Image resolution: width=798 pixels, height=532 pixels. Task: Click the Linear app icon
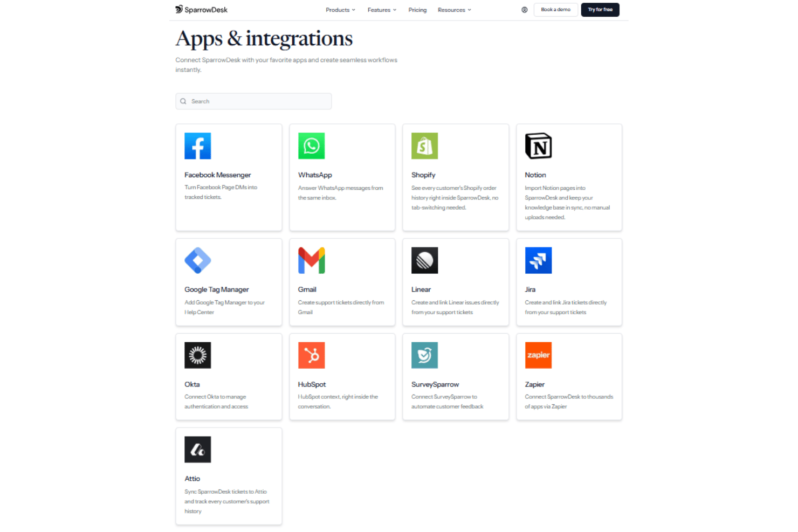point(425,260)
